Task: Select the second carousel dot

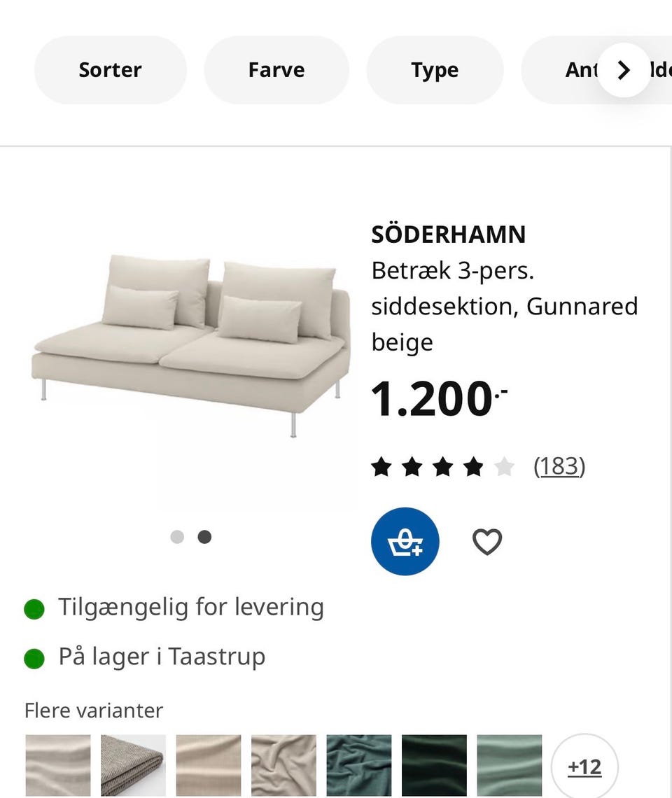Action: pyautogui.click(x=204, y=537)
